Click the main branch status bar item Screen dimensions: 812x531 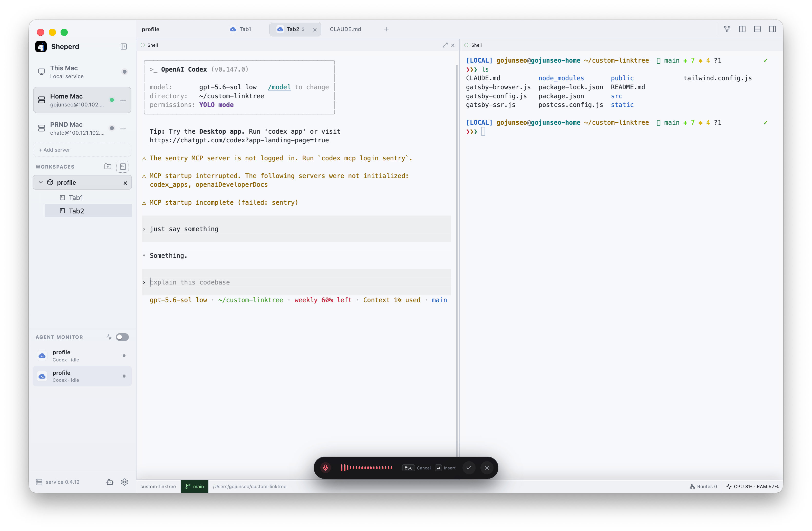[195, 487]
